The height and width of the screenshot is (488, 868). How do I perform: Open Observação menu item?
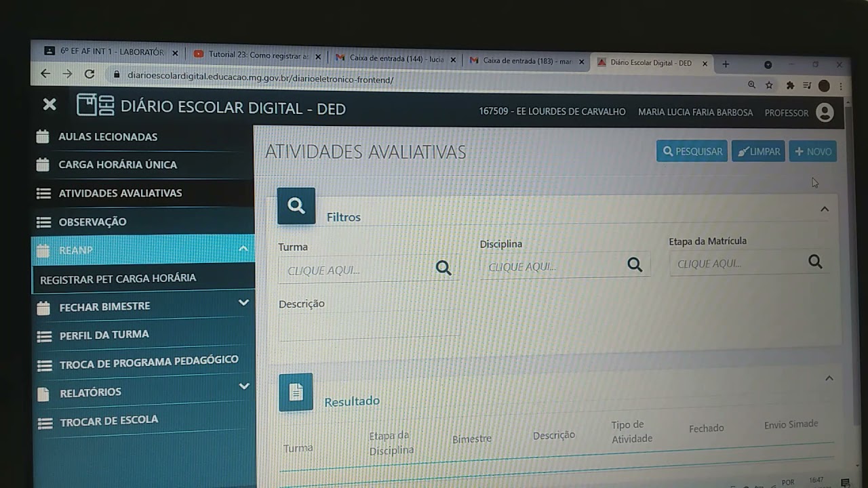pyautogui.click(x=92, y=222)
